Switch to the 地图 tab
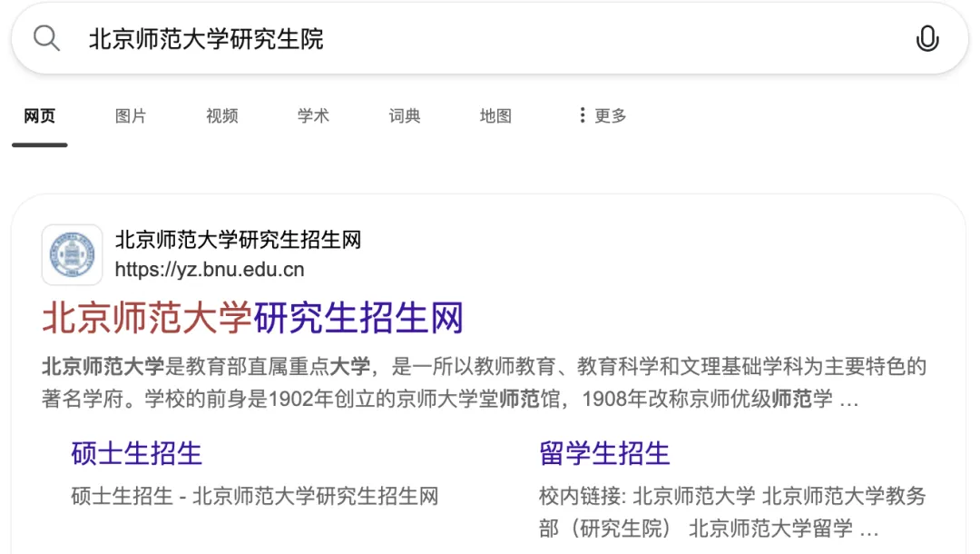Screen dimensions: 980x554 495,115
